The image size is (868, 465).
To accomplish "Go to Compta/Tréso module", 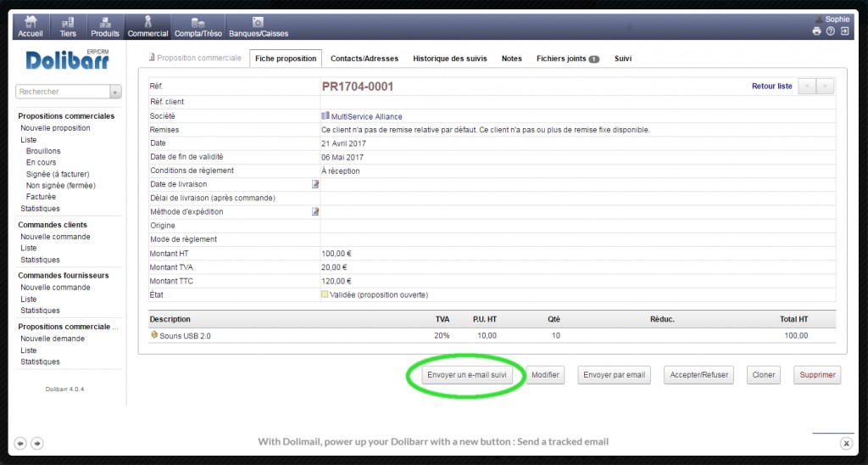I will click(197, 26).
